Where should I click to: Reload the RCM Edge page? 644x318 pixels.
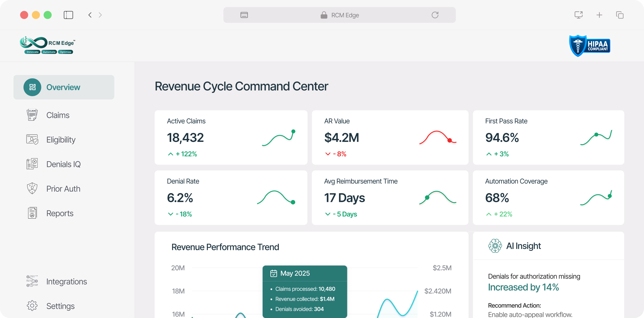[x=435, y=15]
